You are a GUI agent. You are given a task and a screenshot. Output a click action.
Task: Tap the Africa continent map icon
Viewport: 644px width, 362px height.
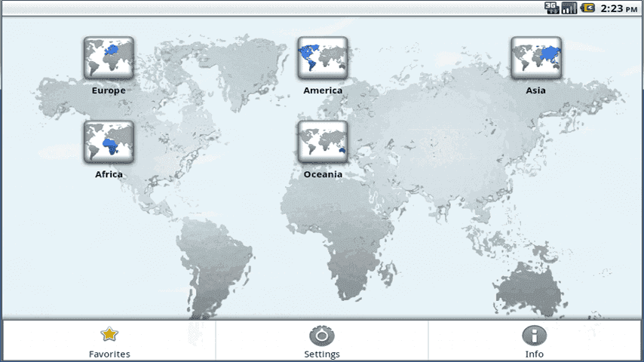[109, 143]
